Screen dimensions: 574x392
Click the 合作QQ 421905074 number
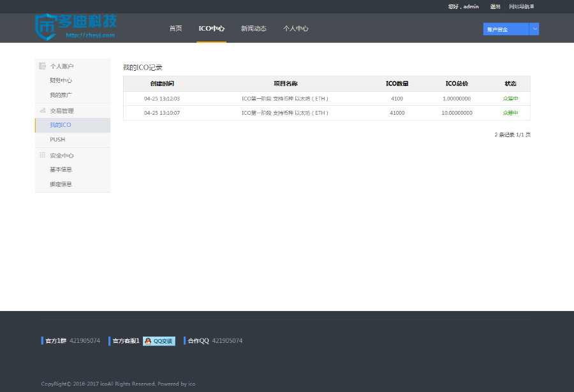[227, 341]
